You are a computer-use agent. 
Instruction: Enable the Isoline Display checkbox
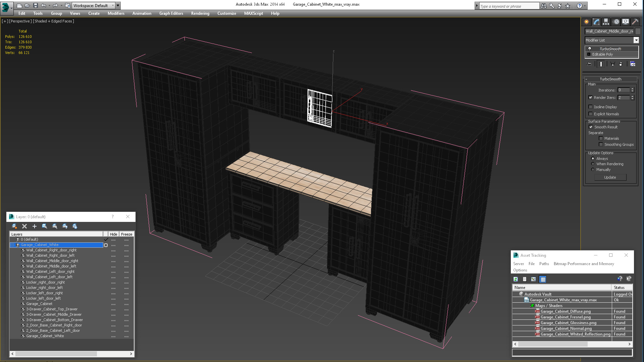click(591, 107)
